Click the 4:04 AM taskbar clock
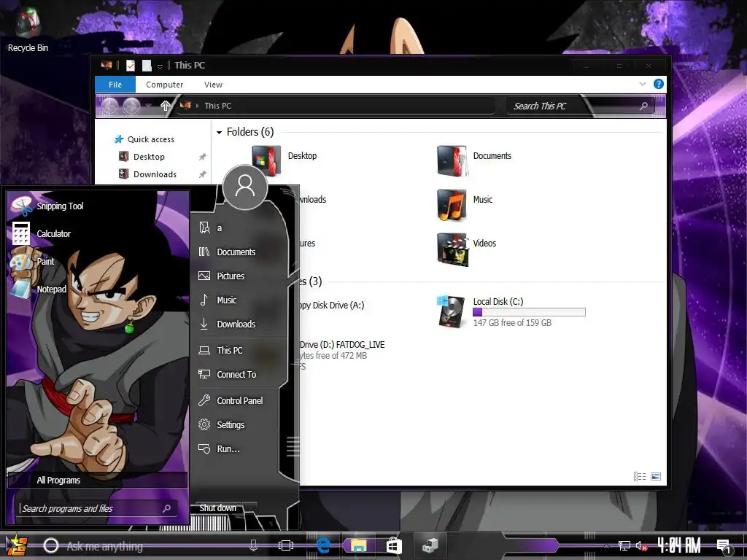This screenshot has height=560, width=747. click(679, 545)
